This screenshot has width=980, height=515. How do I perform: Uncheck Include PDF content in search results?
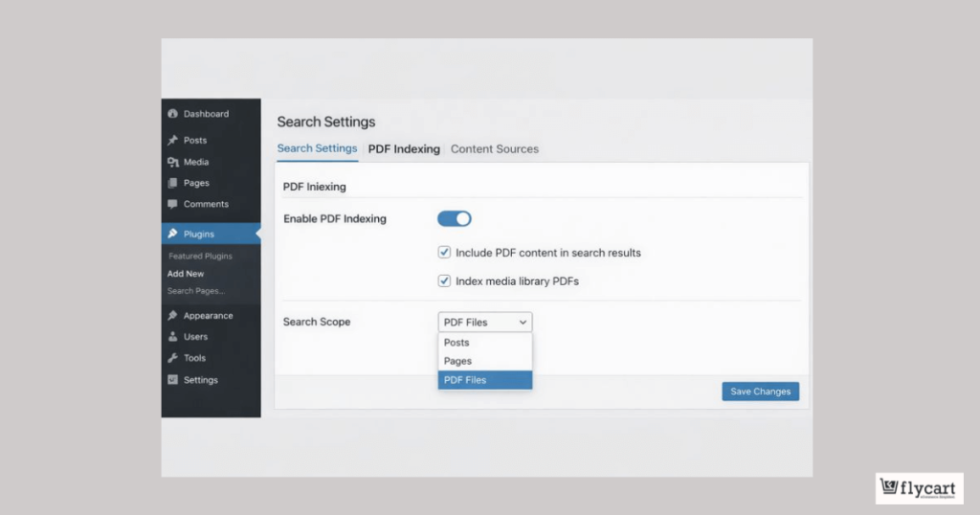point(444,253)
